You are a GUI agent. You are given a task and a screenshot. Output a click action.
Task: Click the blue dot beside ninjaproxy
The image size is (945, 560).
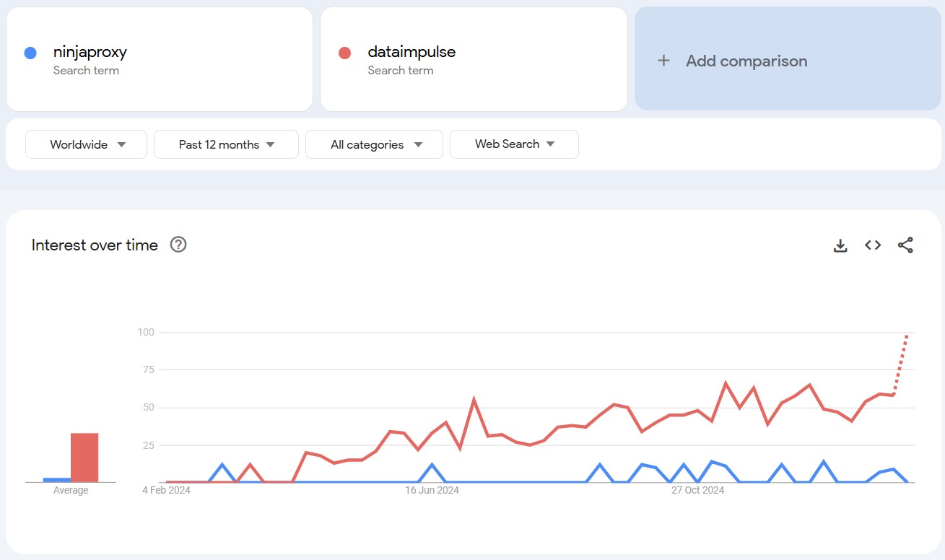30,53
